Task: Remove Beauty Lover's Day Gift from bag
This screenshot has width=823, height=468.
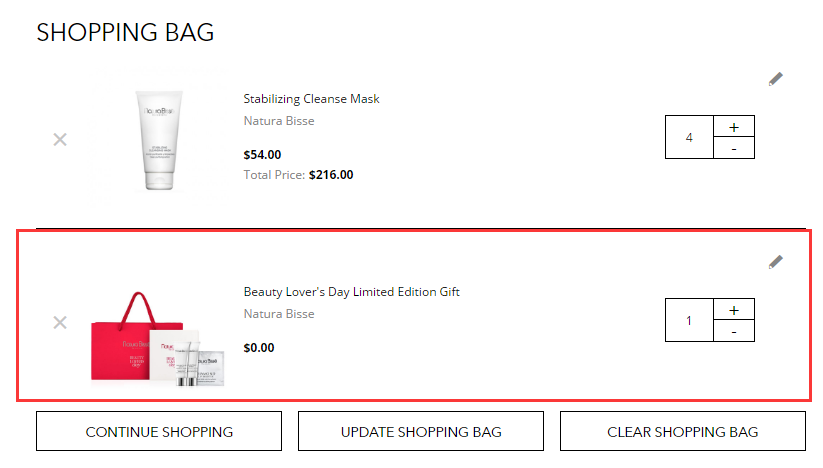Action: tap(60, 322)
